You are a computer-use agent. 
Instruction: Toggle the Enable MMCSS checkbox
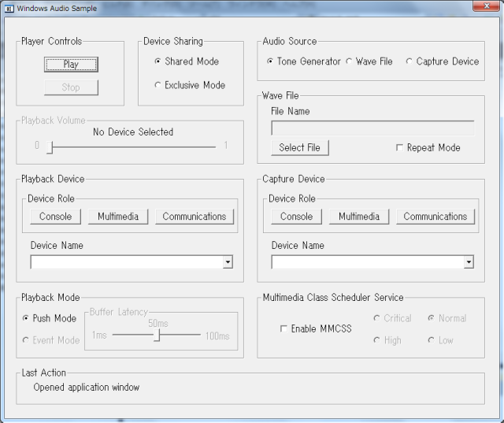click(x=283, y=329)
